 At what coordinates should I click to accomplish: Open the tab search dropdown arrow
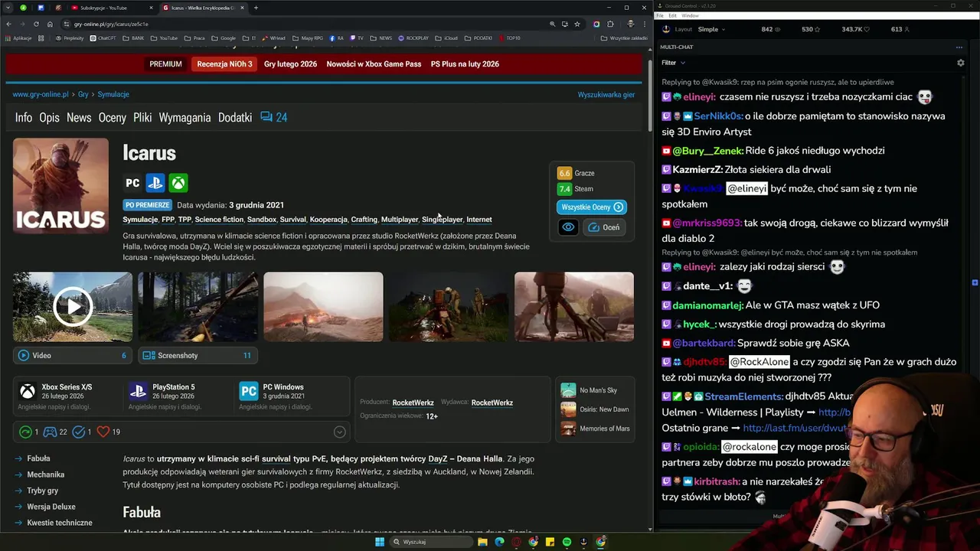8,8
